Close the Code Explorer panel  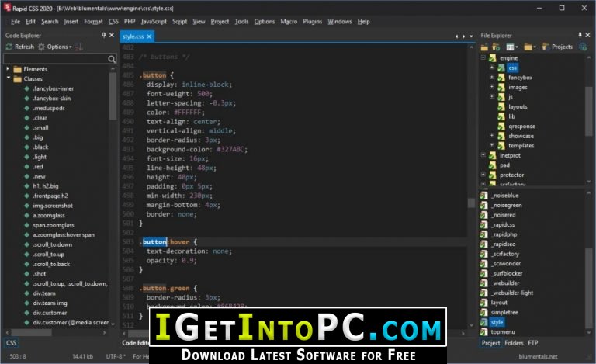(x=112, y=35)
